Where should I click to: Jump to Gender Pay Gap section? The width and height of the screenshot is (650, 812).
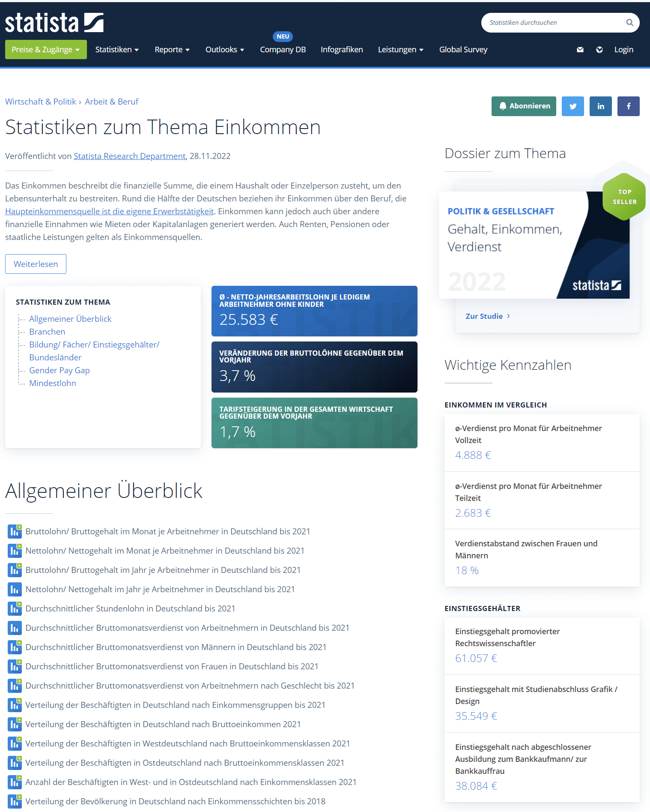[x=60, y=370]
